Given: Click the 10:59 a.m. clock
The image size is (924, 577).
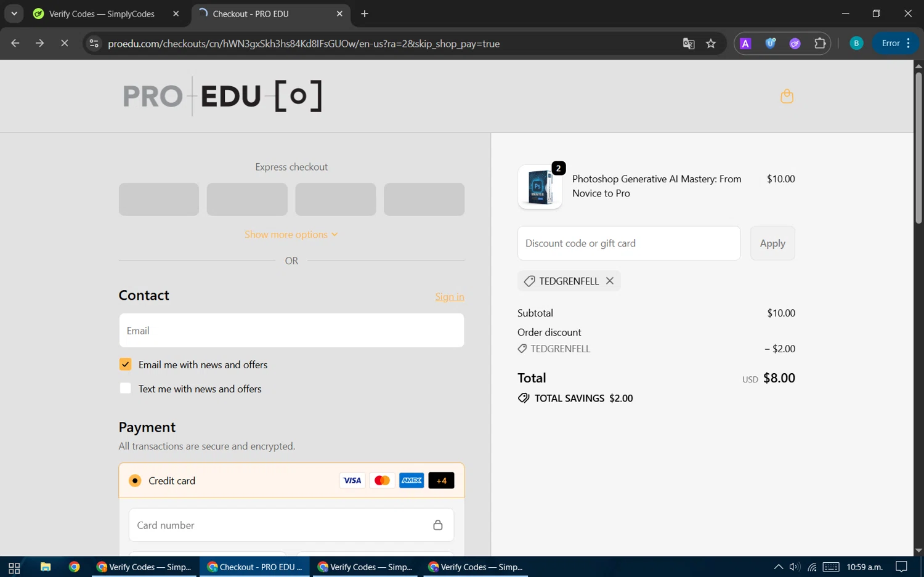Looking at the screenshot, I should [865, 567].
